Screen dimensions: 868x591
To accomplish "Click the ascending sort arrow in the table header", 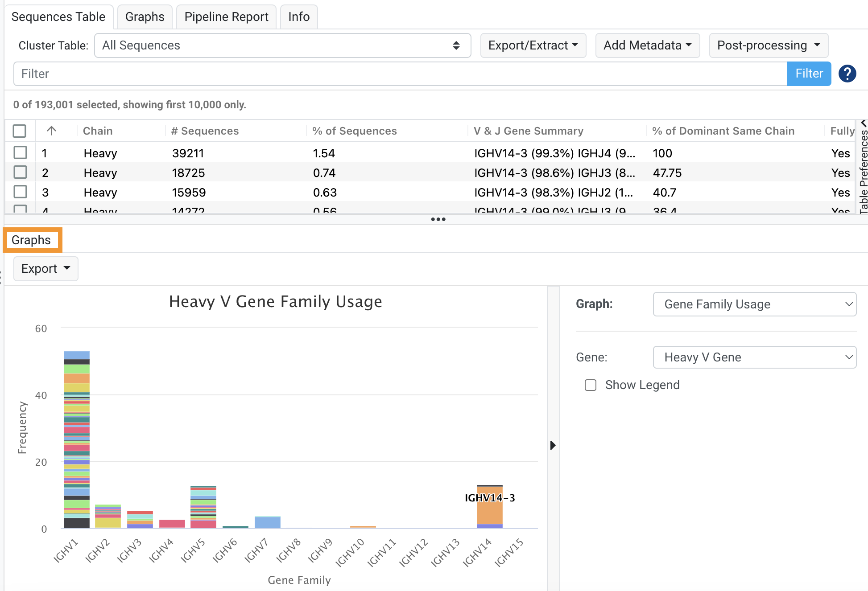I will (51, 131).
